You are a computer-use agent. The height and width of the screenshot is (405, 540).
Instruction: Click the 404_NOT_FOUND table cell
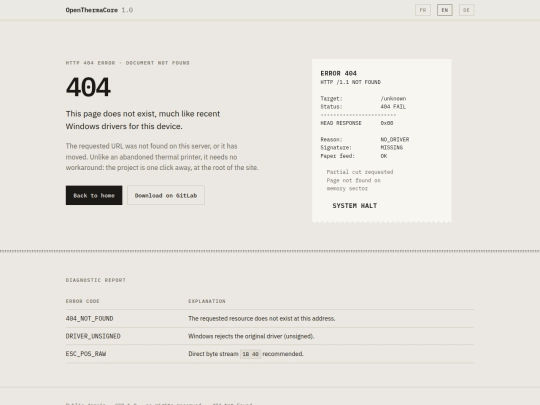click(x=90, y=319)
